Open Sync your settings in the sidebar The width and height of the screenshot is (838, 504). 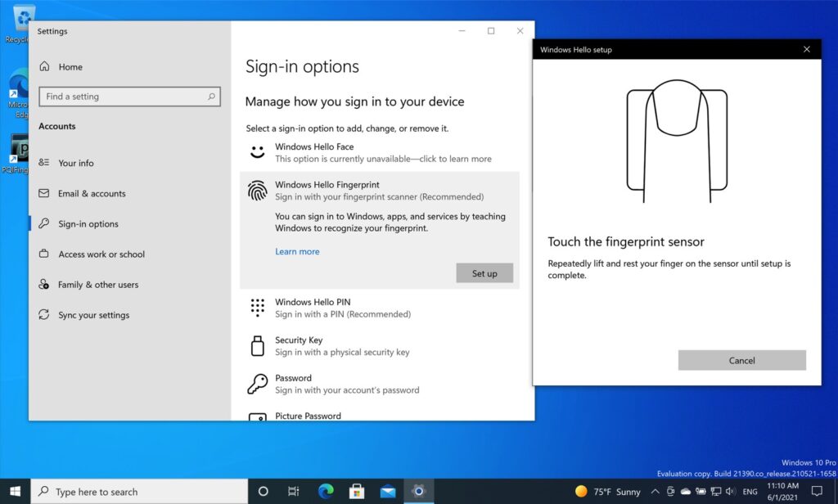click(92, 315)
